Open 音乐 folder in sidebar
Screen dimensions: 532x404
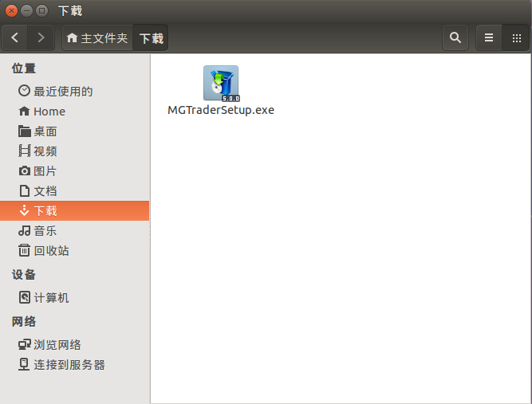click(x=45, y=231)
